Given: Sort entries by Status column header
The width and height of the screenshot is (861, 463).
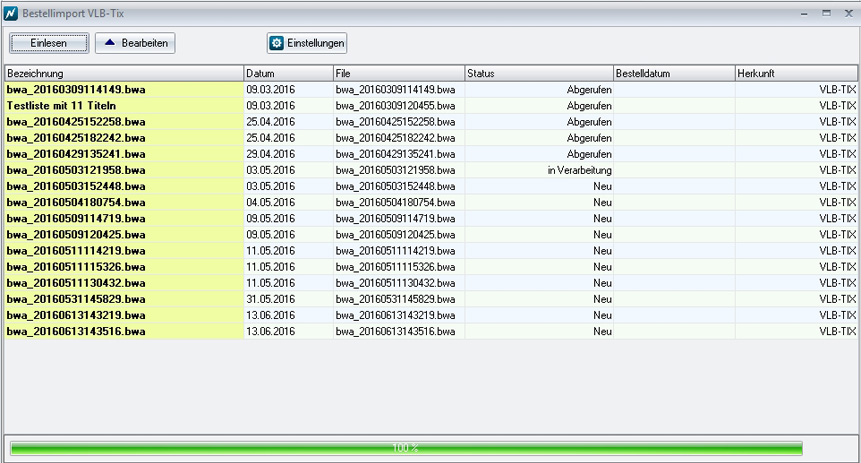Looking at the screenshot, I should coord(538,74).
